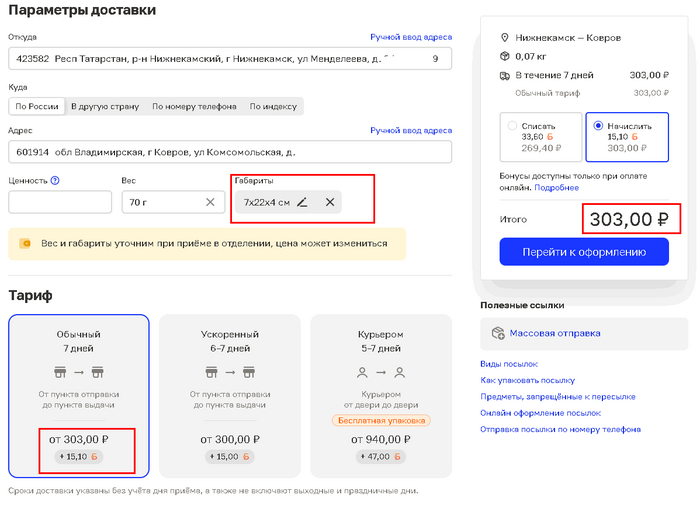This screenshot has height=505, width=700.
Task: Select the По номеру телефона tab
Action: pos(194,106)
